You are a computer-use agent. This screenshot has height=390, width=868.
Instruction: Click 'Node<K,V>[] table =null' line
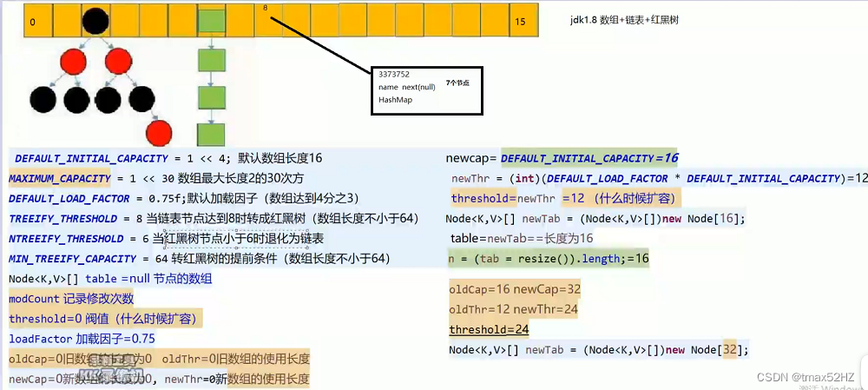tap(111, 279)
